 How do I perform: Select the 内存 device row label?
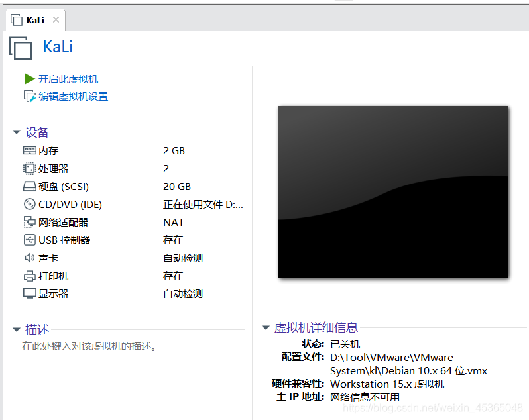coord(48,150)
